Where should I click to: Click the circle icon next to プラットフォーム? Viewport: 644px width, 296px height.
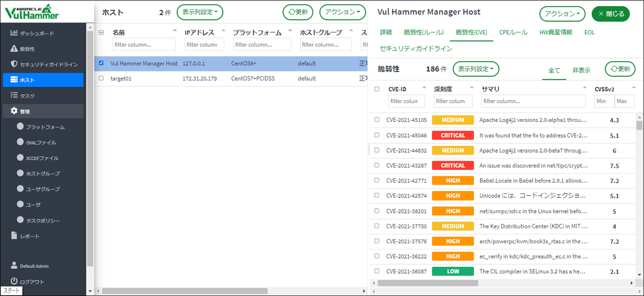pyautogui.click(x=20, y=127)
